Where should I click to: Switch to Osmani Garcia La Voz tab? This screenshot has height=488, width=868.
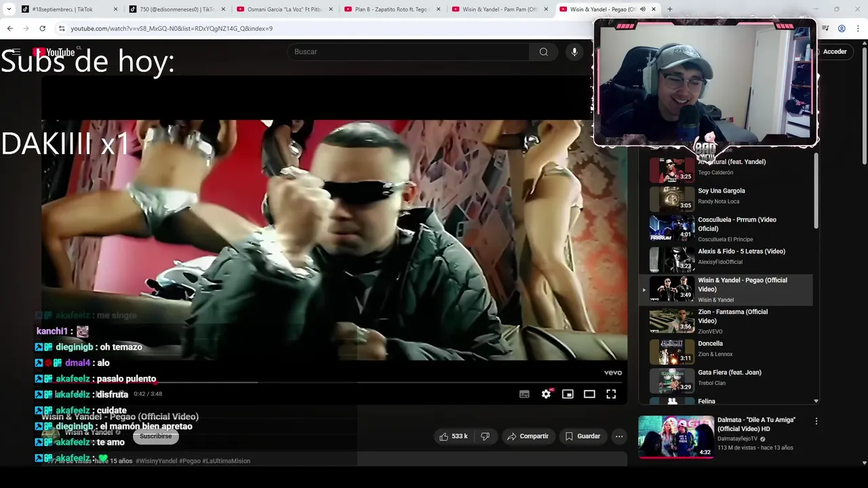(285, 9)
